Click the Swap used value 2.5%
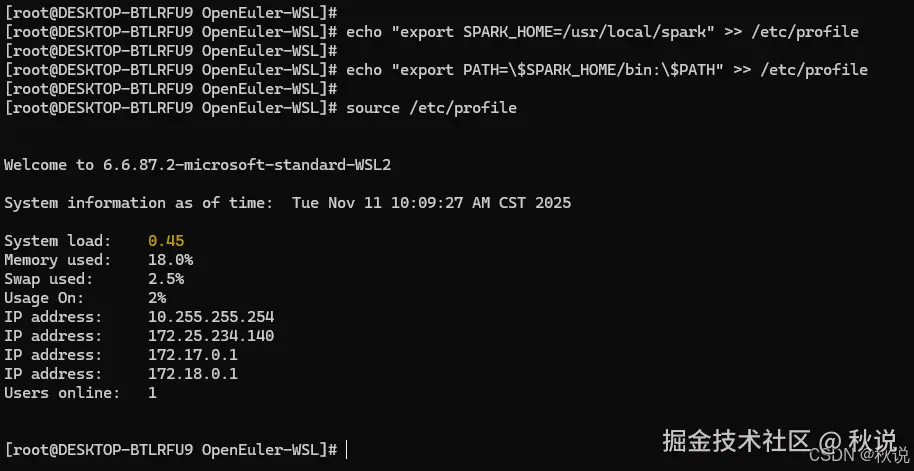Screen dimensions: 914x471 pos(166,279)
